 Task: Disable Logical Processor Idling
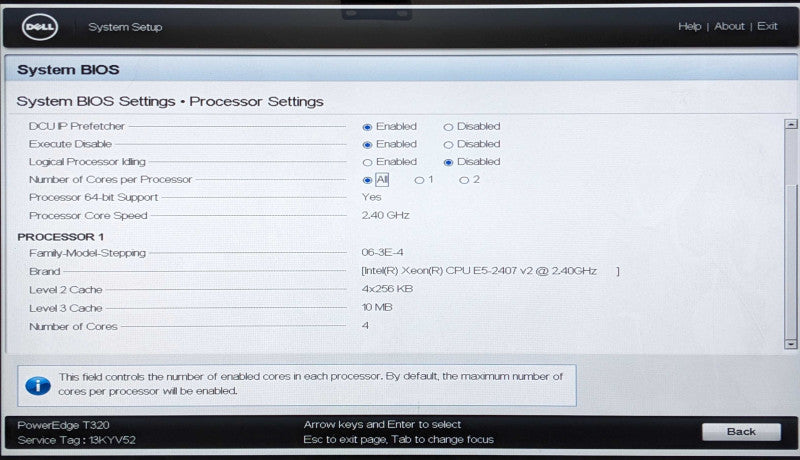[448, 162]
